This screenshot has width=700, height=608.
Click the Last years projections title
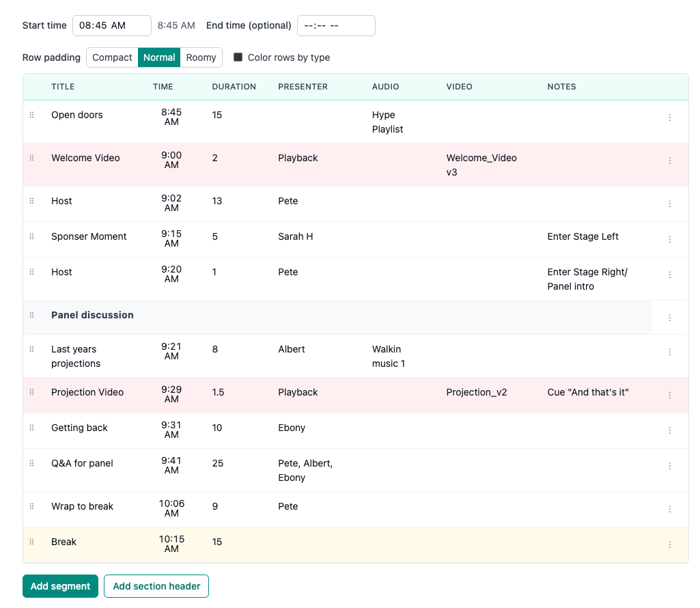76,357
